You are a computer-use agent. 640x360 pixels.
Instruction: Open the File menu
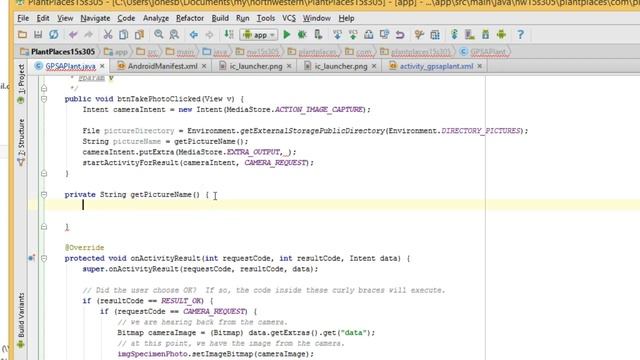23,18
